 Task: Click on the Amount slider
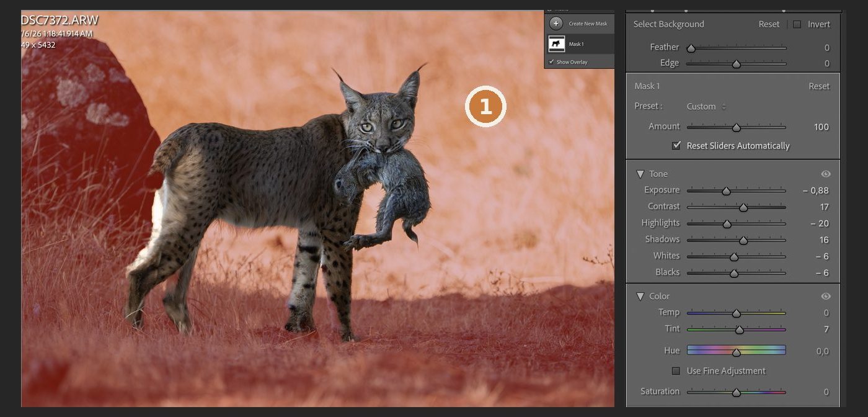pyautogui.click(x=736, y=127)
